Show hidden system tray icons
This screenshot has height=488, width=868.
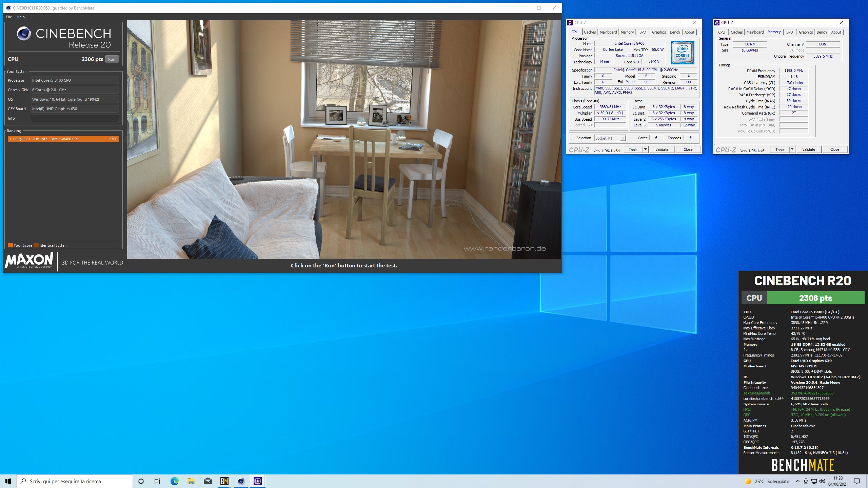tap(798, 481)
